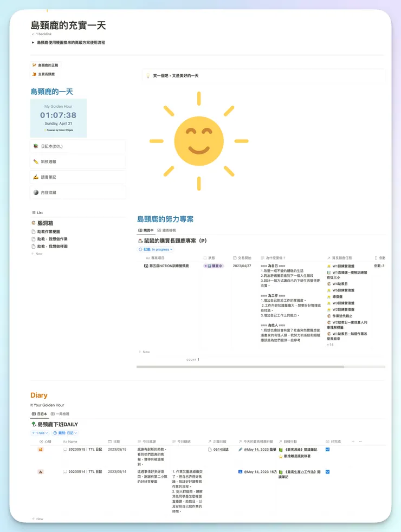Click the orange icon beside 去買長頸鹿
Screen dimensions: 401x532
coord(34,74)
